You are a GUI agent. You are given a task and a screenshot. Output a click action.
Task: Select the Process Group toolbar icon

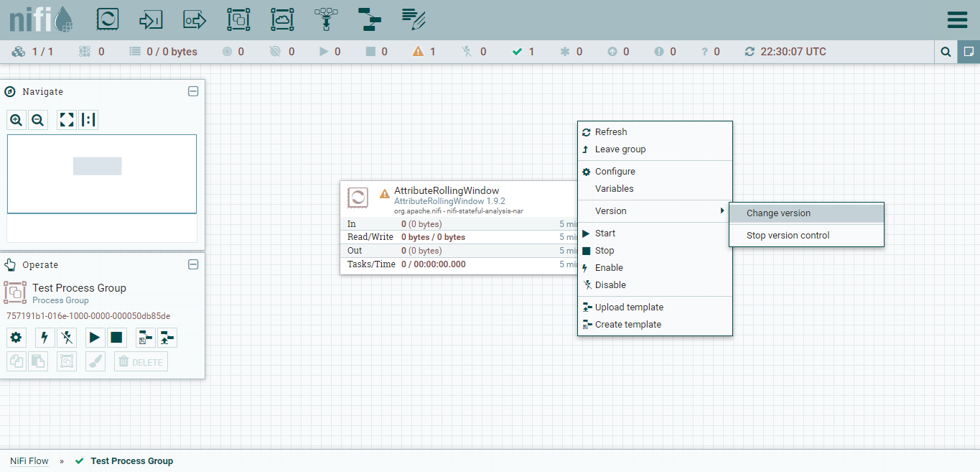pos(238,19)
